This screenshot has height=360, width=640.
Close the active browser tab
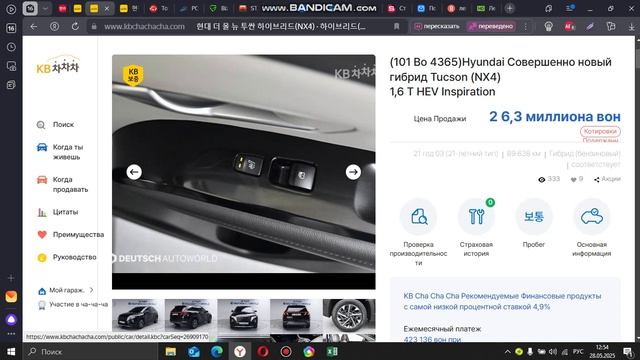pyautogui.click(x=107, y=8)
